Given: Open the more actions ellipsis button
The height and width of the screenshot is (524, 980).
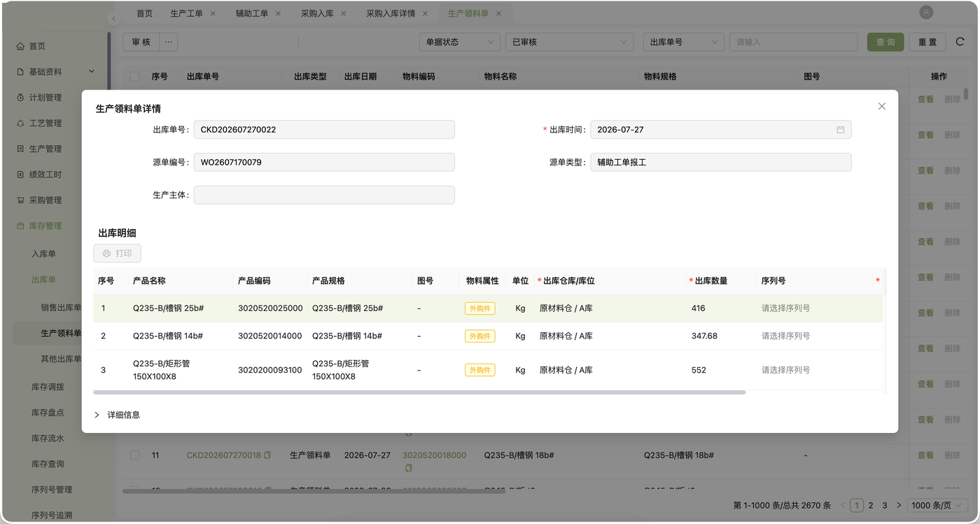Looking at the screenshot, I should click(x=168, y=42).
